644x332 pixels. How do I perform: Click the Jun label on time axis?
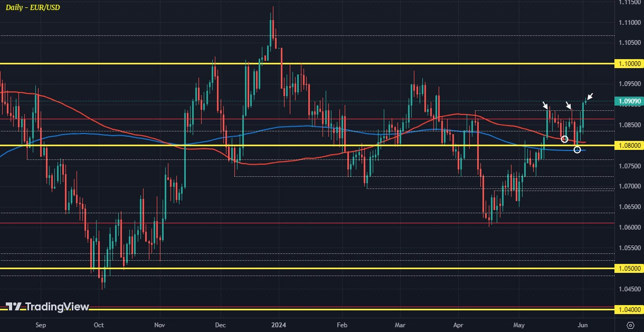coord(582,326)
